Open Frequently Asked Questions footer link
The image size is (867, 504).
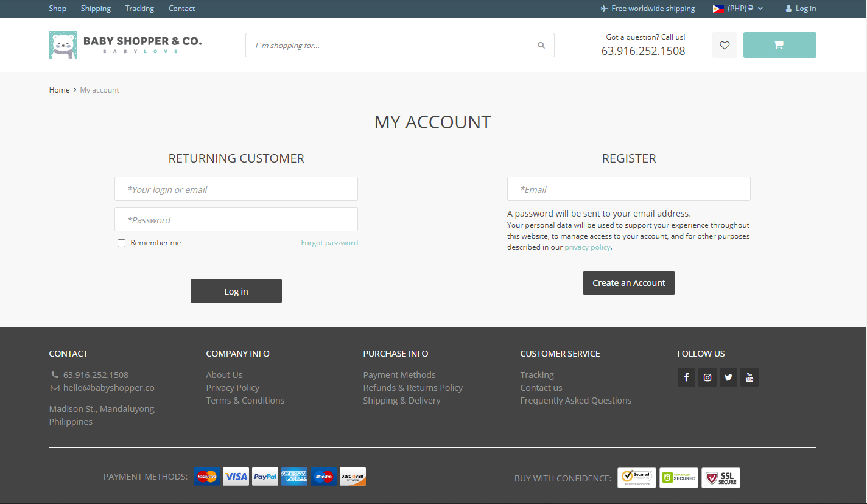click(x=575, y=401)
